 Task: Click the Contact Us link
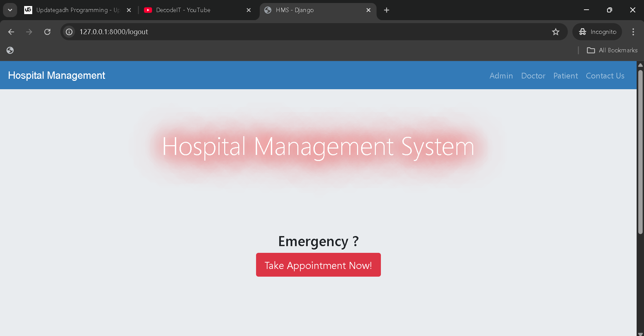[x=605, y=76]
